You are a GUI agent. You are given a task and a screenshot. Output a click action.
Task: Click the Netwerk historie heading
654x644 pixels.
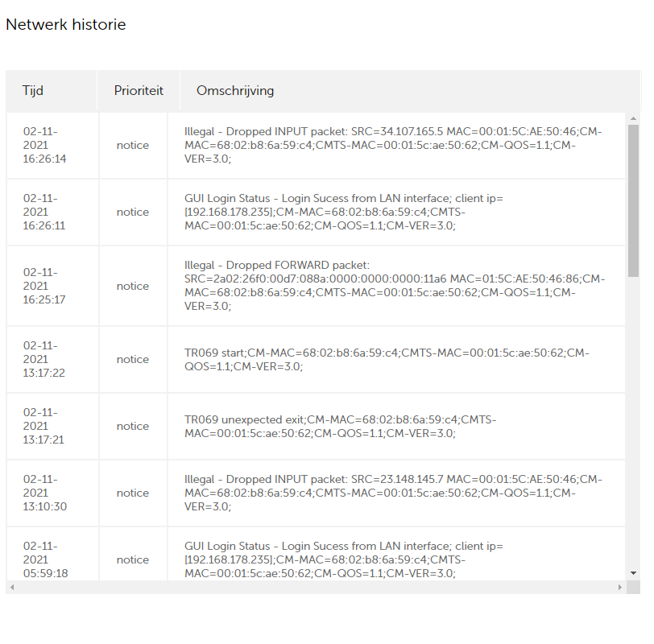coord(66,24)
